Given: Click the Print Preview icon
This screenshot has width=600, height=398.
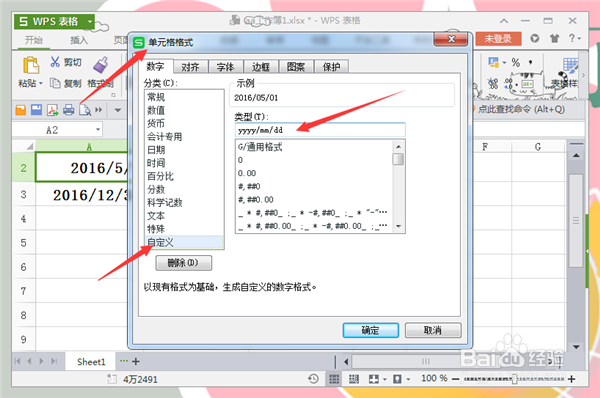Looking at the screenshot, I should pyautogui.click(x=85, y=110).
